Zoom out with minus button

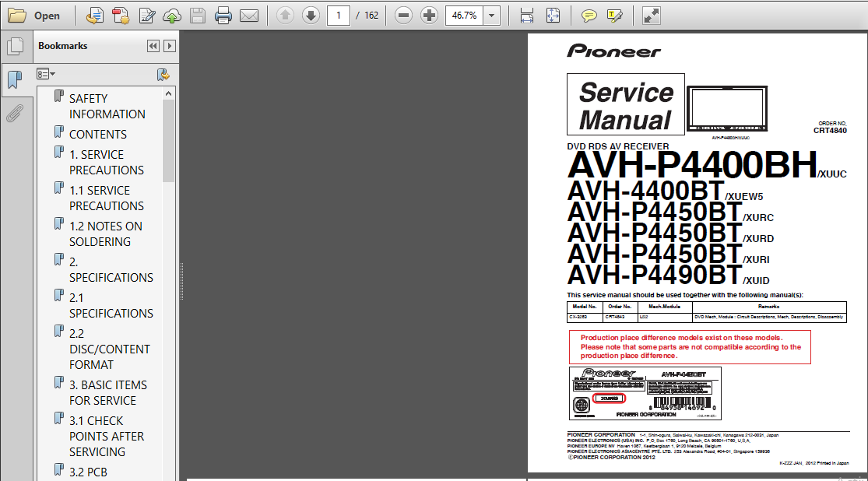click(403, 16)
